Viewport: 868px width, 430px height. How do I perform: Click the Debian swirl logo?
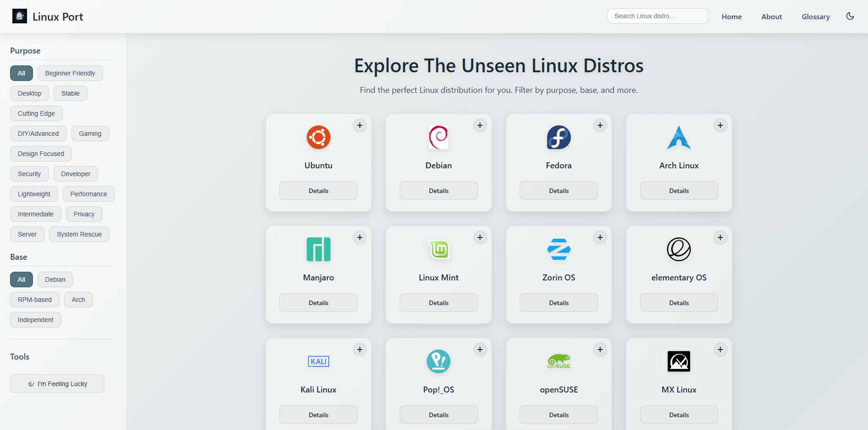pos(438,137)
